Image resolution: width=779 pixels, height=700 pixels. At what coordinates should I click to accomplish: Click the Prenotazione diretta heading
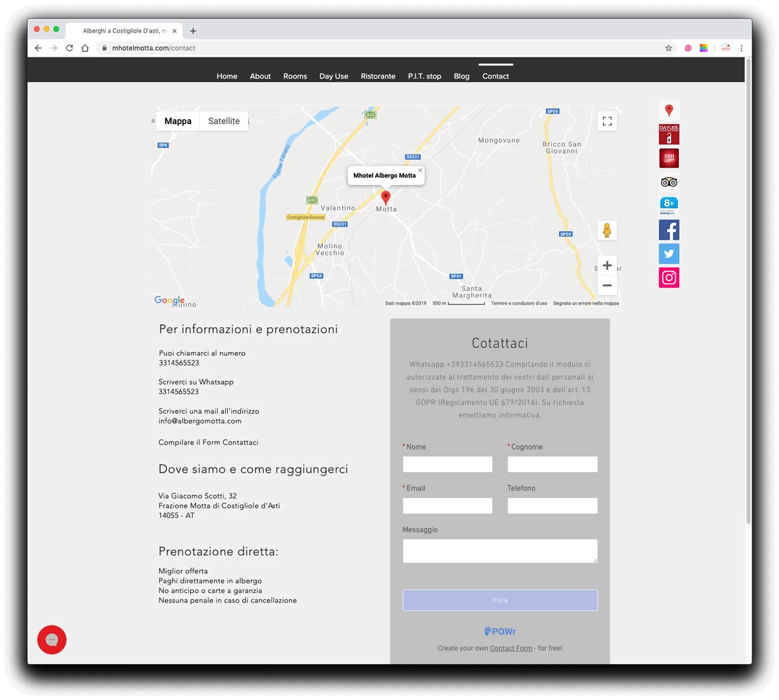click(218, 551)
